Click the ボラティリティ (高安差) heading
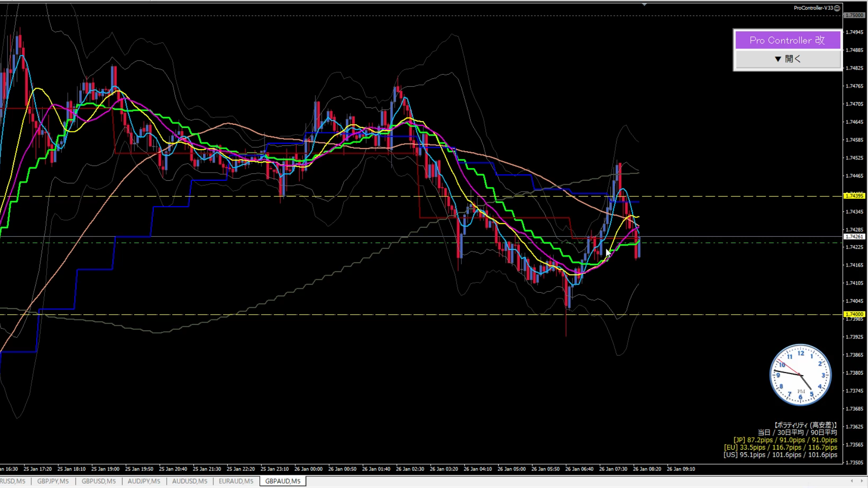Image resolution: width=868 pixels, height=488 pixels. 805,425
